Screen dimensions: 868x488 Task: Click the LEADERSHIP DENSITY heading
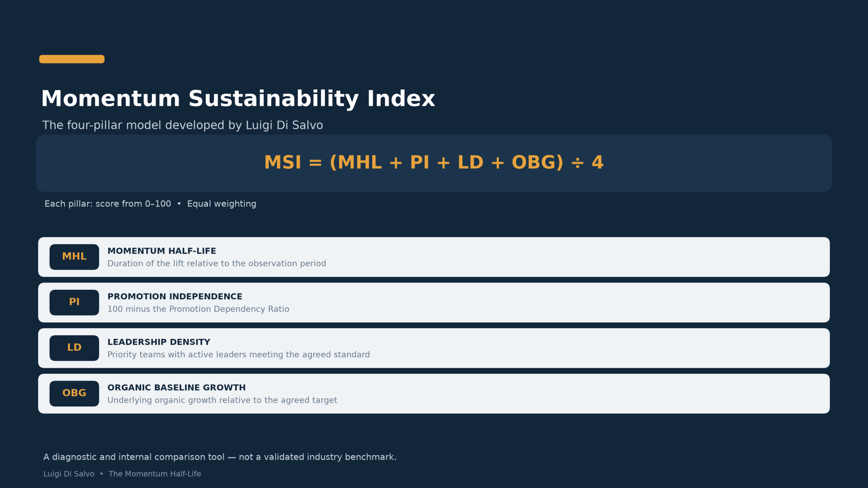coord(159,342)
